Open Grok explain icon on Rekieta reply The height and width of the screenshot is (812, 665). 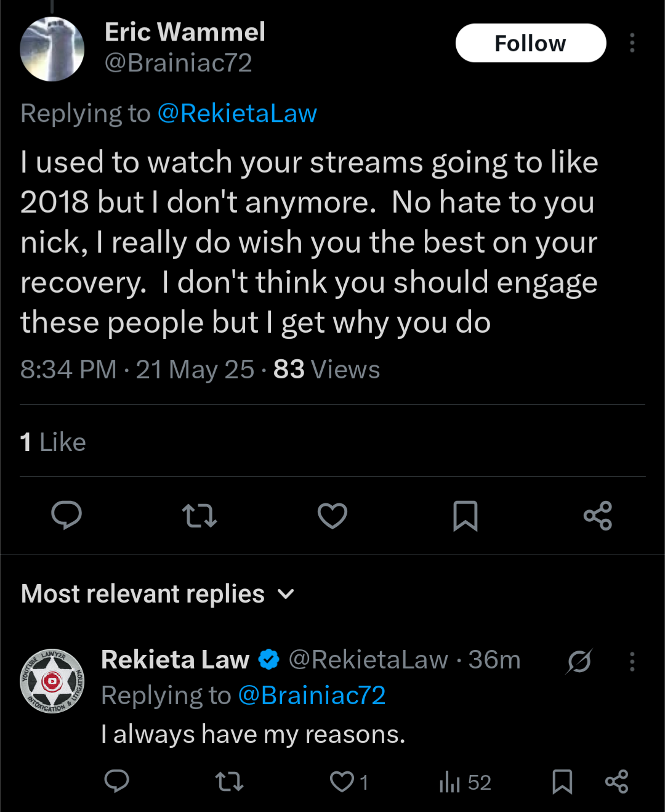[579, 662]
